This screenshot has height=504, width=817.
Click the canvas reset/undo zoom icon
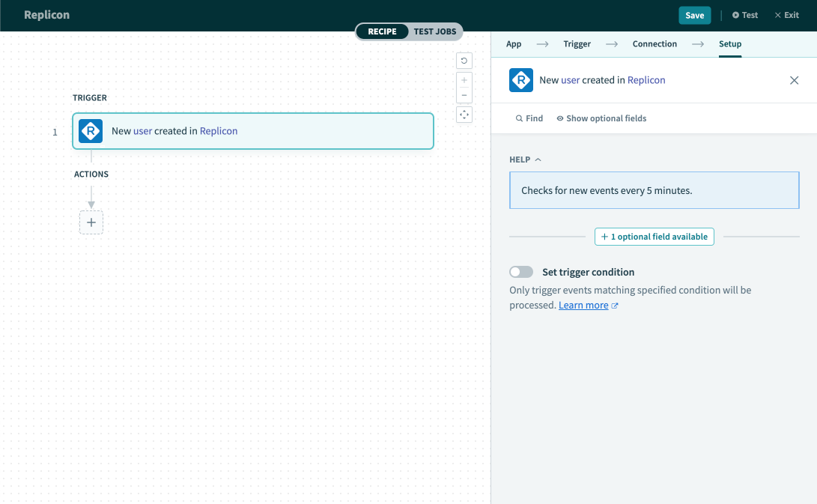tap(464, 61)
